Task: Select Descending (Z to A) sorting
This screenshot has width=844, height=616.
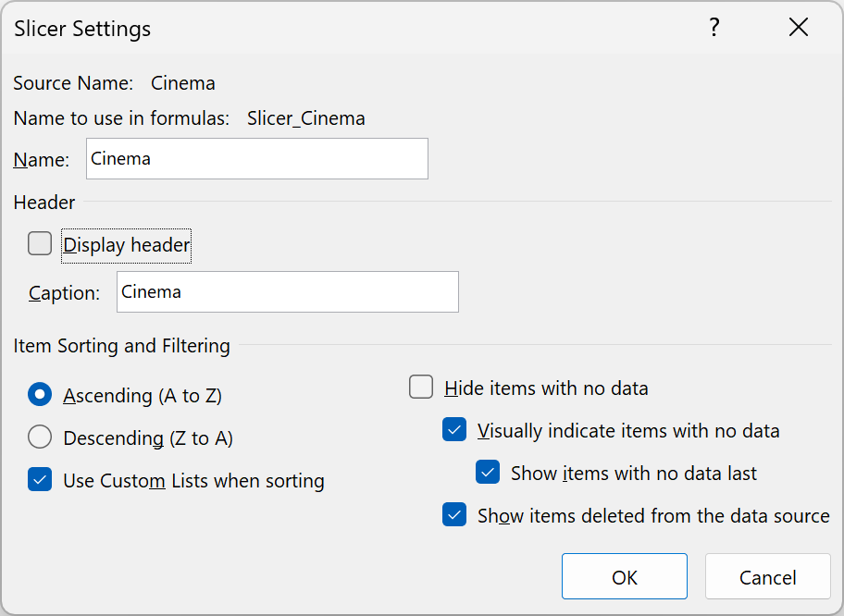Action: [40, 437]
